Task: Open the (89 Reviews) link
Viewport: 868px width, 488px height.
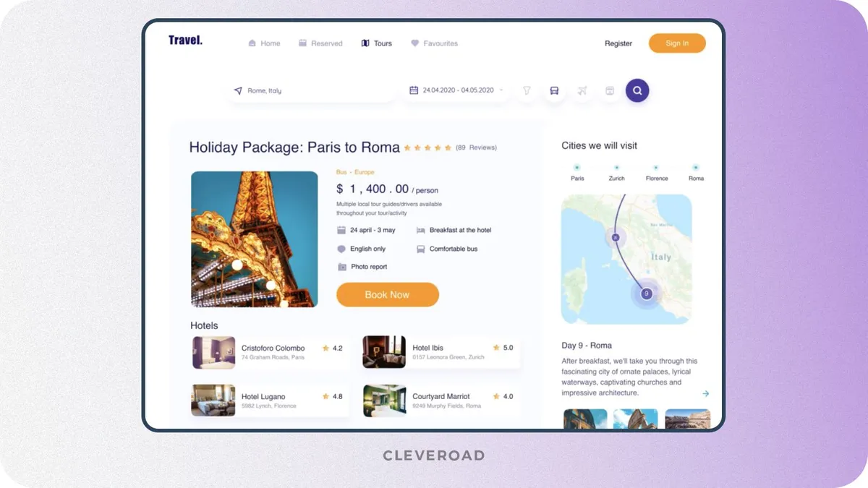Action: 476,147
